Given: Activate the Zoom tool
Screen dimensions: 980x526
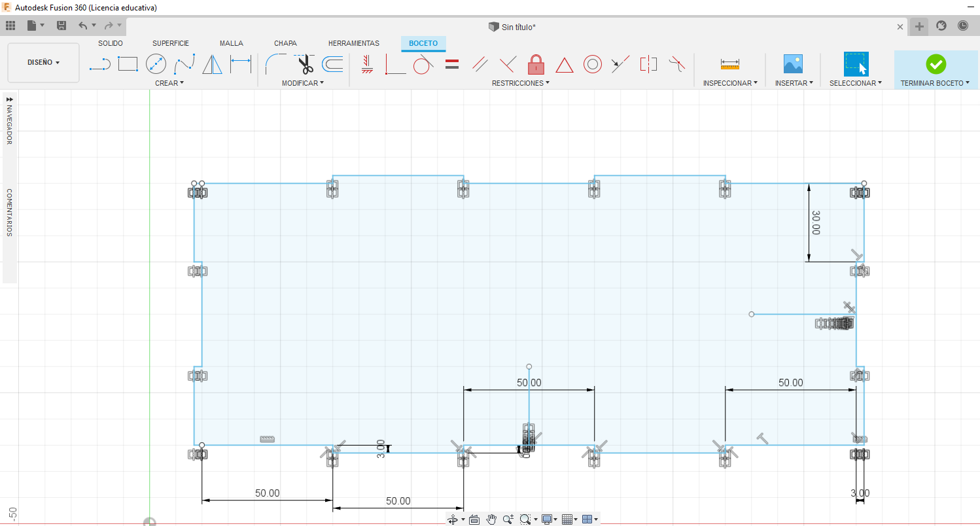Looking at the screenshot, I should tap(508, 519).
